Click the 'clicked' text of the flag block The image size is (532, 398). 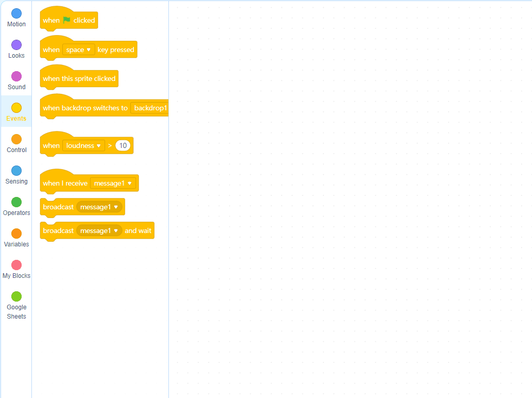tap(84, 21)
